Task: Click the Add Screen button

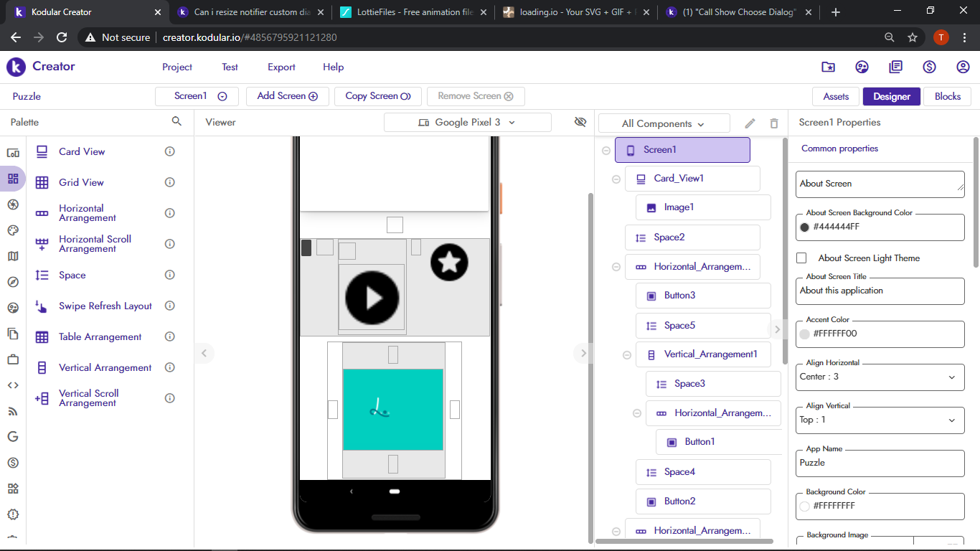Action: (287, 96)
